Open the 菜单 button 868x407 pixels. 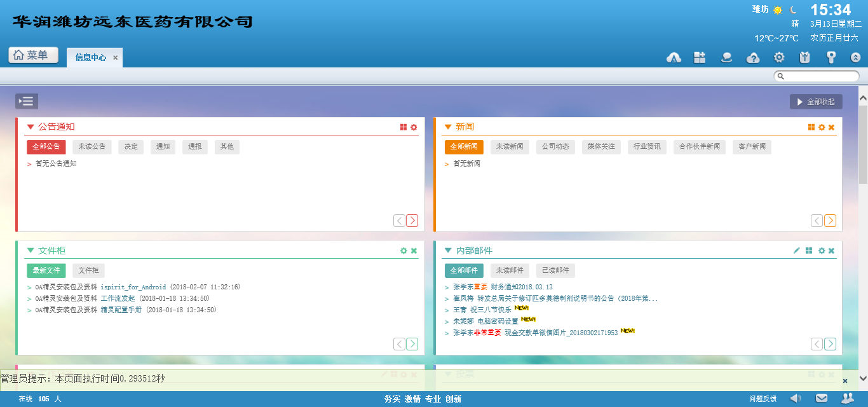point(33,55)
